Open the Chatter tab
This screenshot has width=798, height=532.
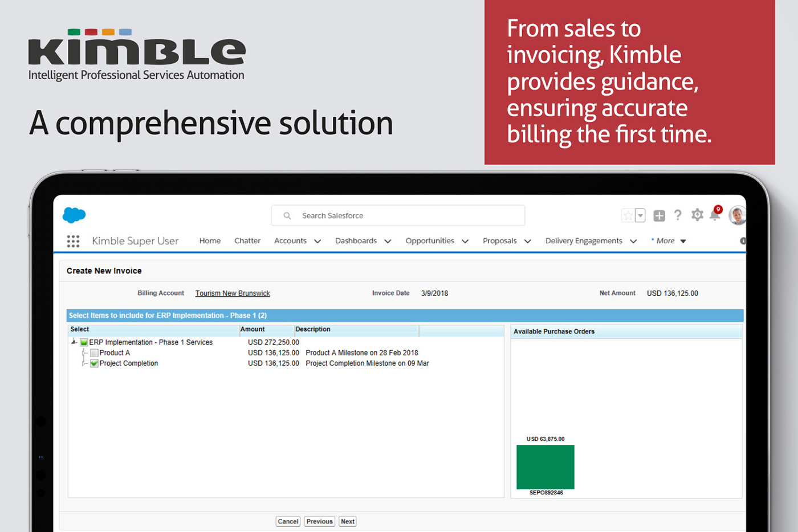click(247, 241)
